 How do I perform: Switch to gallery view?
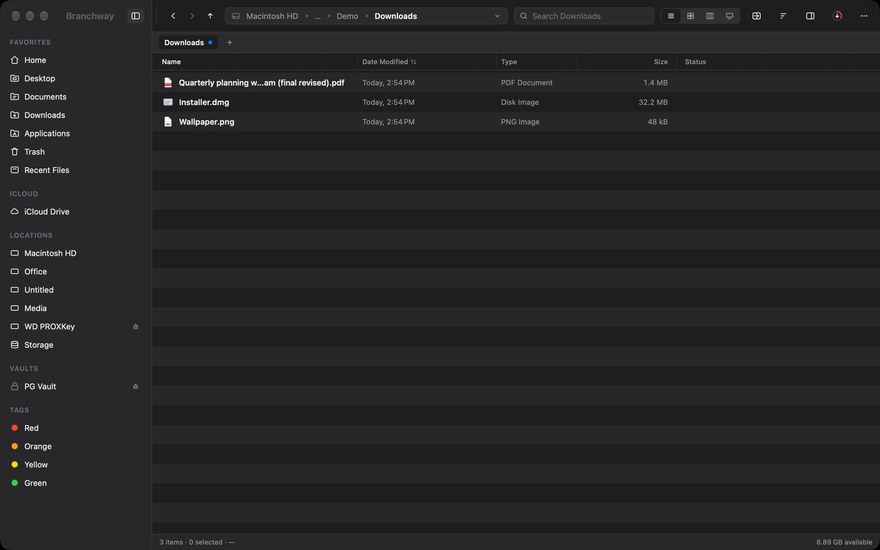(730, 16)
